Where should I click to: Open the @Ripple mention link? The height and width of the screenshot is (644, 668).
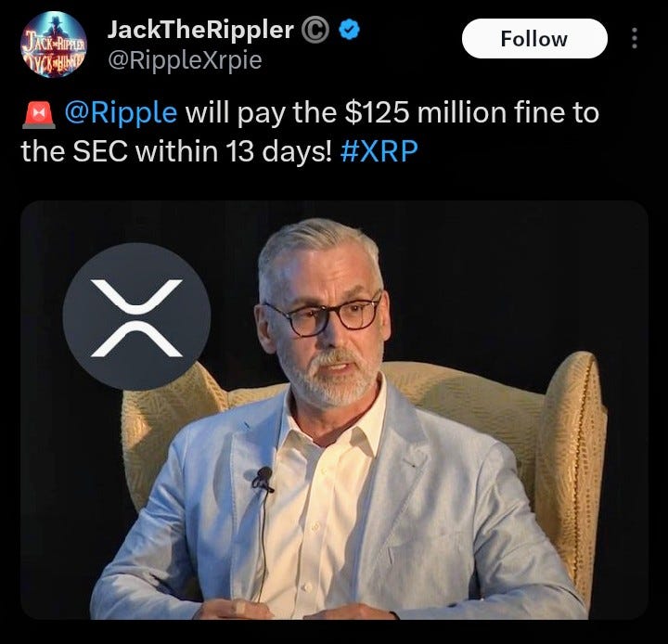(121, 112)
